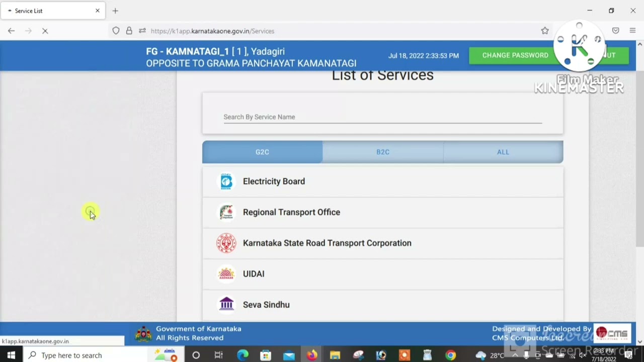The image size is (644, 362).
Task: Click the KSRTC emblem icon
Action: (226, 243)
